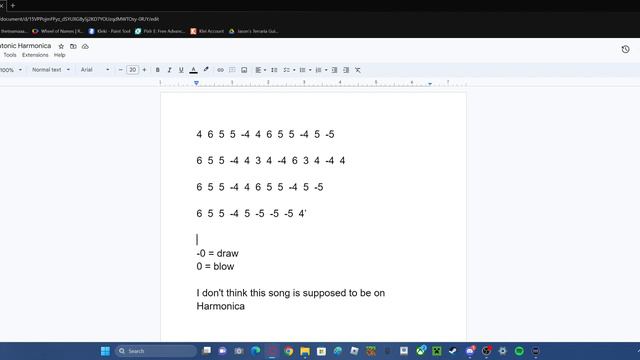
Task: Adjust the left indent marker on ruler
Action: point(196,83)
